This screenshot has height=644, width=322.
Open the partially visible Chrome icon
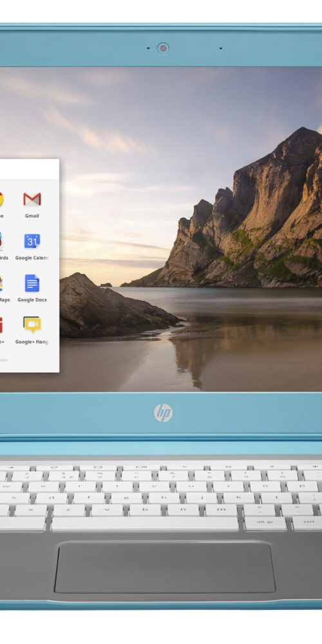click(x=2, y=200)
